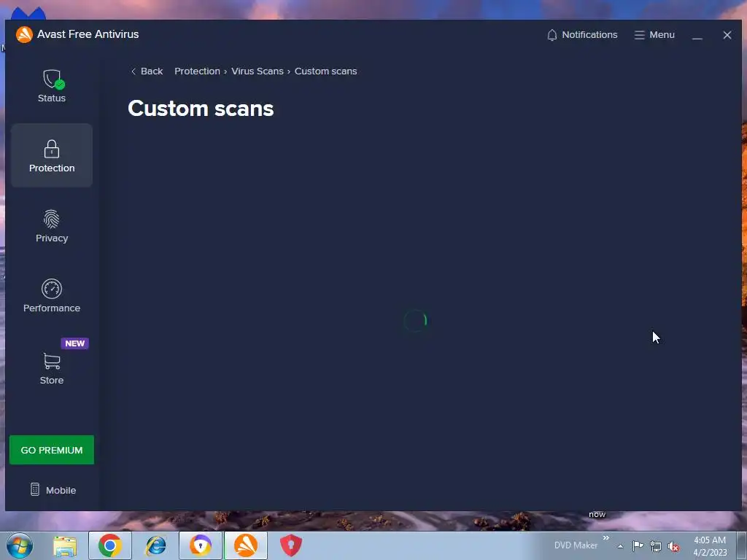Select Avast Antivirus taskbar button
Image resolution: width=747 pixels, height=560 pixels.
click(246, 545)
